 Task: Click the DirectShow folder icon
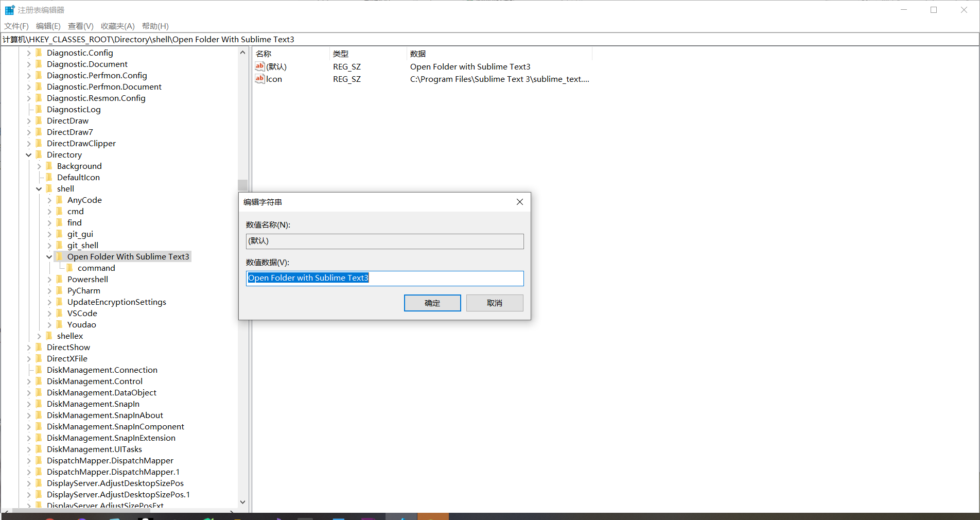(39, 347)
